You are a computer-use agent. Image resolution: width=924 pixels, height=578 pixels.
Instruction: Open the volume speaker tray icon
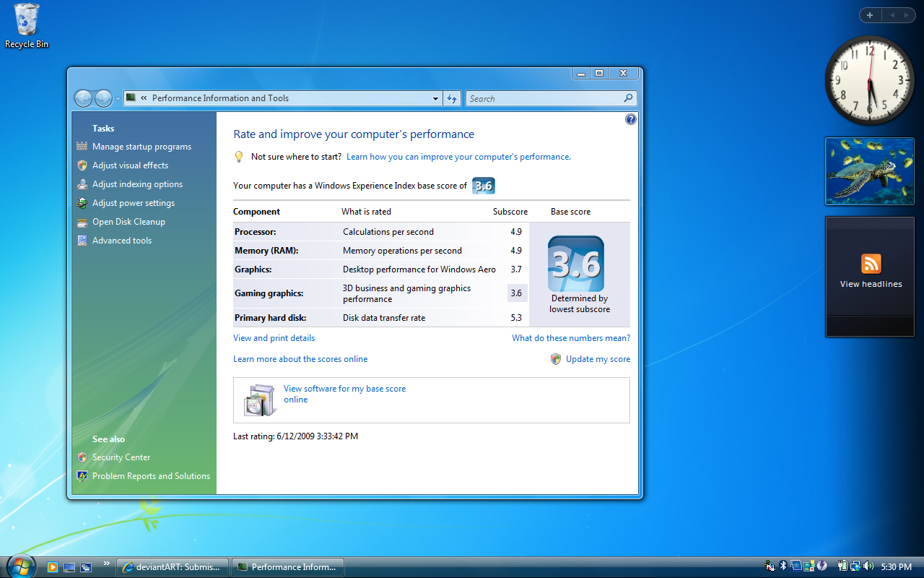coord(868,566)
